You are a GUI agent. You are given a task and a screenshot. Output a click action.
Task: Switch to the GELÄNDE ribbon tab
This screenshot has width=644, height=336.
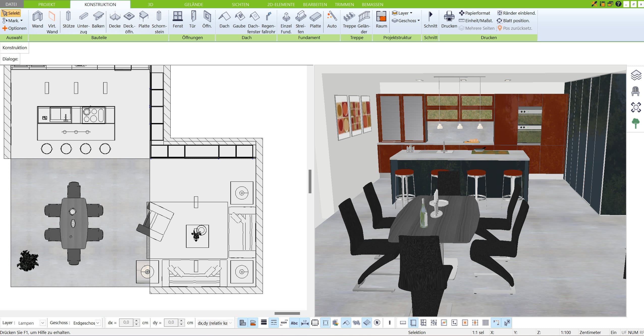194,5
